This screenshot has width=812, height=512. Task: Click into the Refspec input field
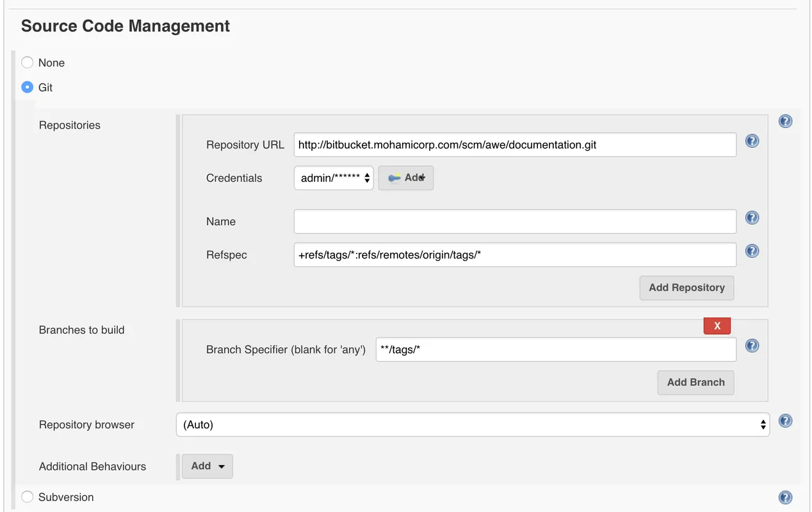pyautogui.click(x=515, y=255)
